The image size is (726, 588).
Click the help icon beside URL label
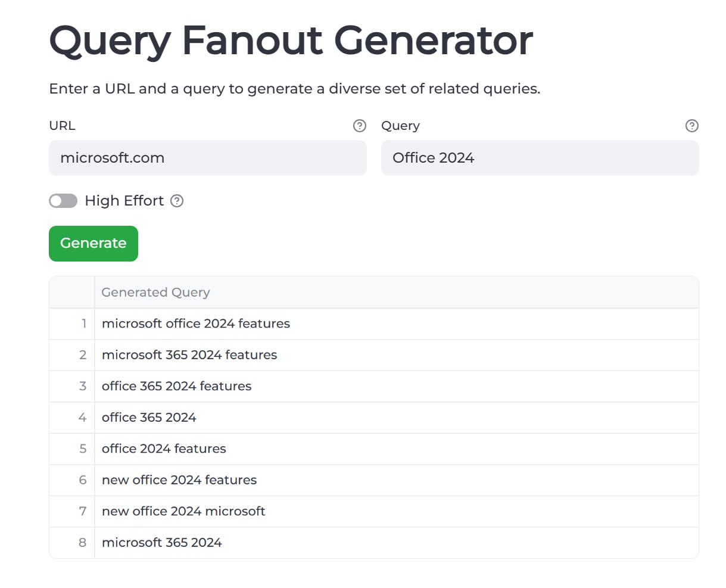pos(360,126)
